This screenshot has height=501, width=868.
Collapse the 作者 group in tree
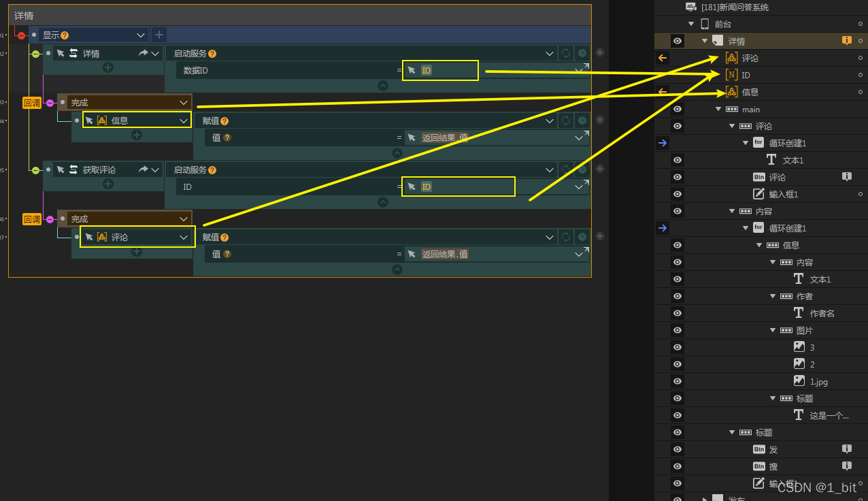[x=773, y=296]
